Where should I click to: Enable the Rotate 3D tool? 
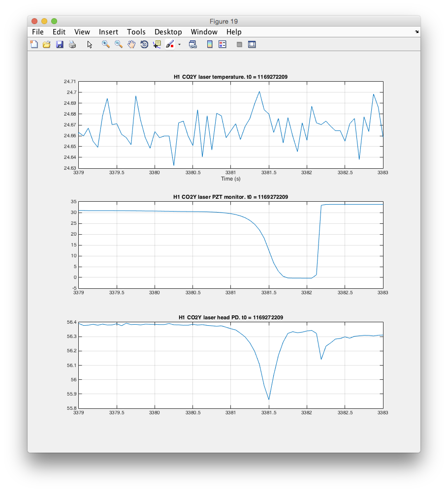point(144,45)
